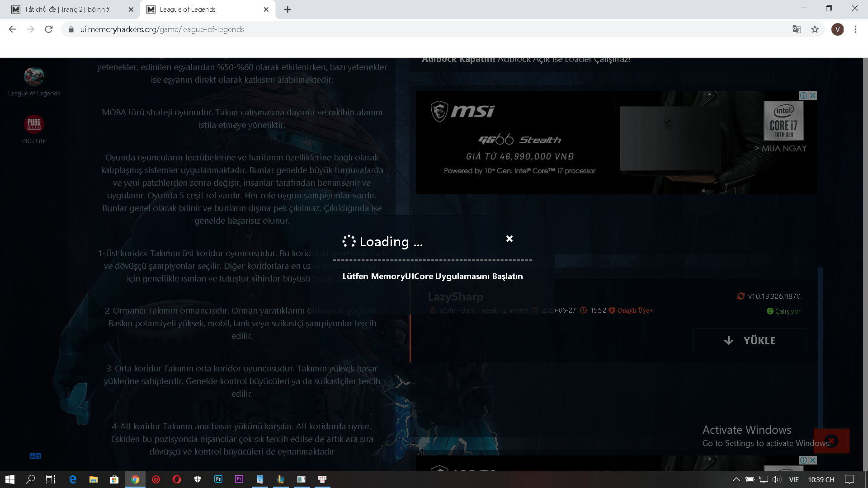This screenshot has width=868, height=488.
Task: Open battery status in system tray
Action: coord(750,479)
